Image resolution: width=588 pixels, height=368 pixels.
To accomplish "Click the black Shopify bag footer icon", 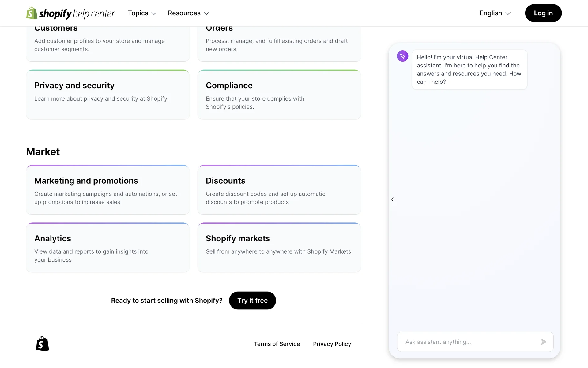I will coord(42,344).
